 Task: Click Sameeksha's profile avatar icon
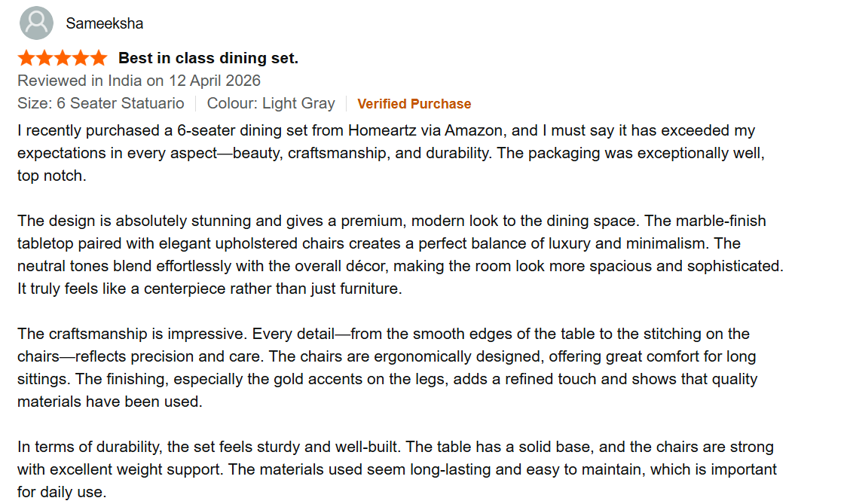coord(36,23)
